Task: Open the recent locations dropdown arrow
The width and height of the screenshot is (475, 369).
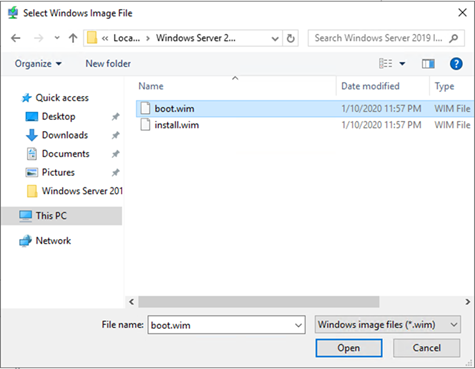Action: pos(57,38)
